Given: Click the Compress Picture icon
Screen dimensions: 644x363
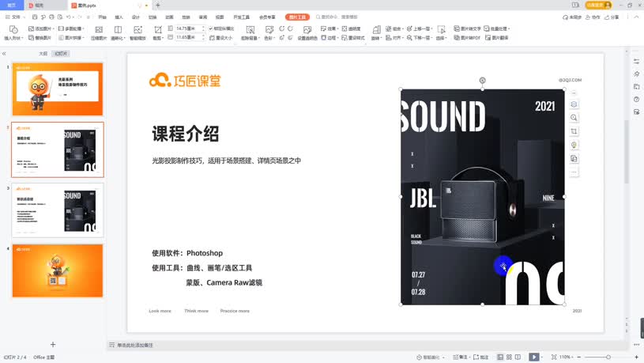Looking at the screenshot, I should (x=99, y=29).
